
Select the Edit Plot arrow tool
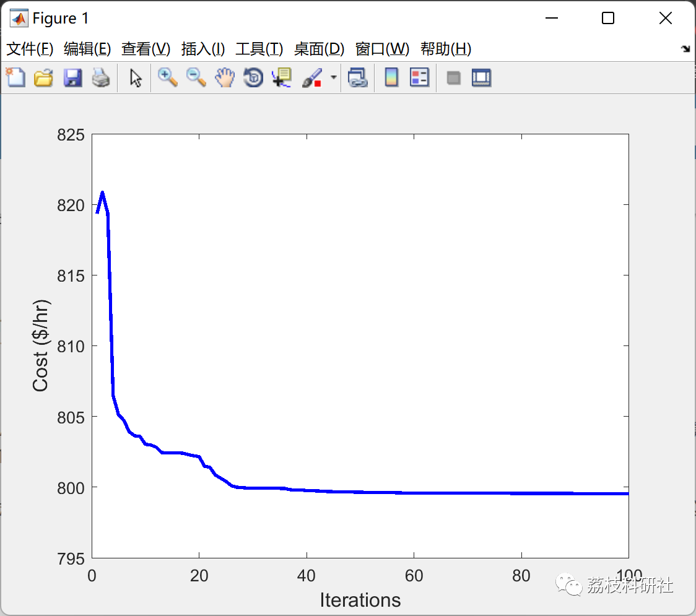[x=136, y=78]
